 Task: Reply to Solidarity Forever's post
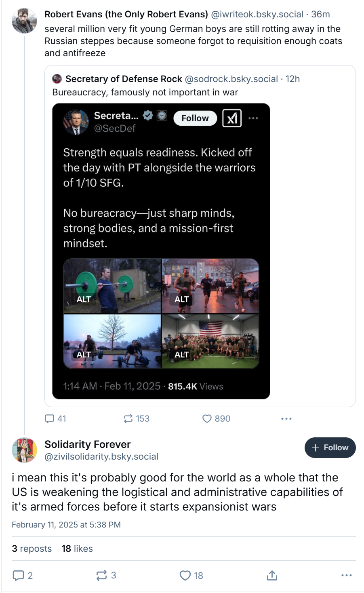pyautogui.click(x=19, y=575)
